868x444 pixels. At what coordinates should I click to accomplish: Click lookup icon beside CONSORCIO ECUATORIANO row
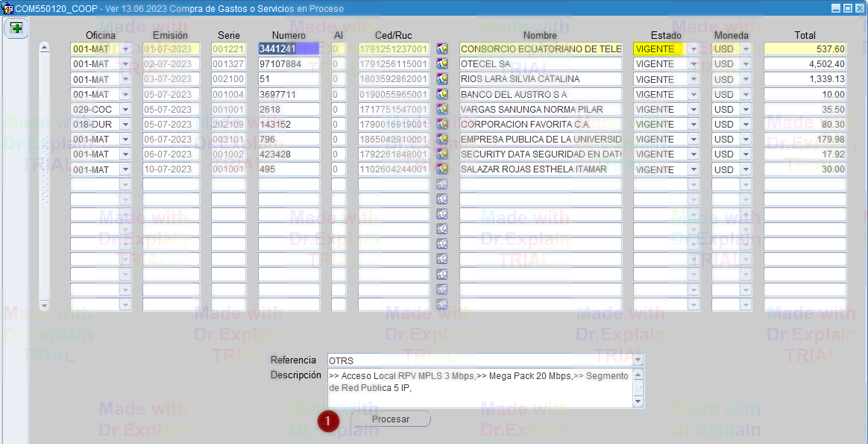(442, 49)
